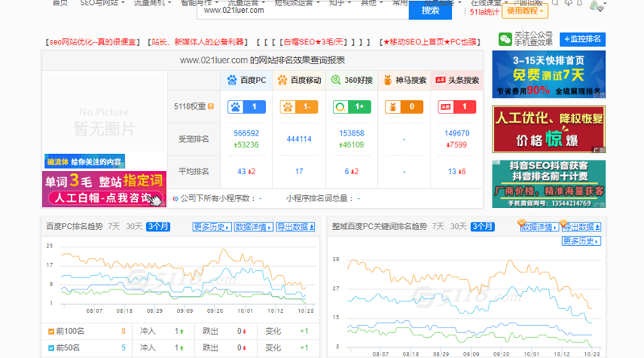Open the 51la统计 link

[x=484, y=12]
